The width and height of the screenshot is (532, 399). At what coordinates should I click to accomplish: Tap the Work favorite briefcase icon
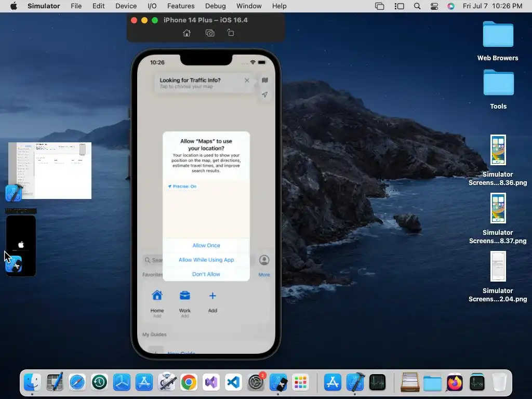pos(185,296)
